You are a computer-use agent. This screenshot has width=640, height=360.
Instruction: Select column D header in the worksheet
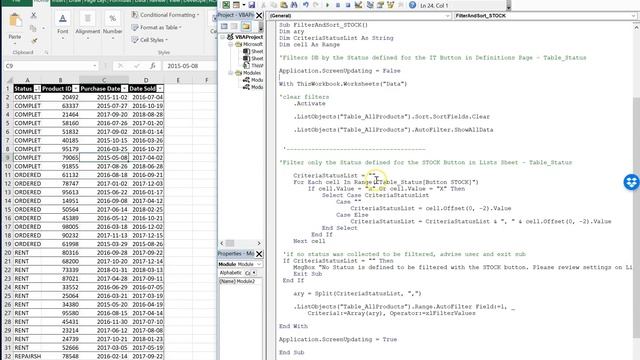pos(146,80)
